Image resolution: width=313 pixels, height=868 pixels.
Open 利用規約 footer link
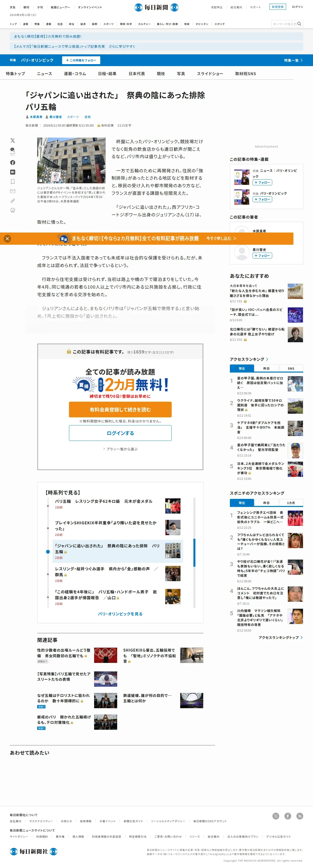42,837
